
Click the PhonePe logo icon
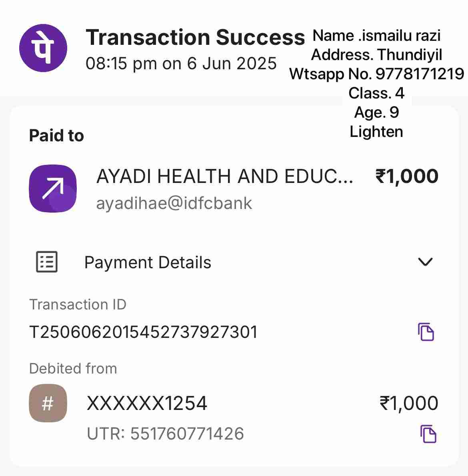point(43,48)
